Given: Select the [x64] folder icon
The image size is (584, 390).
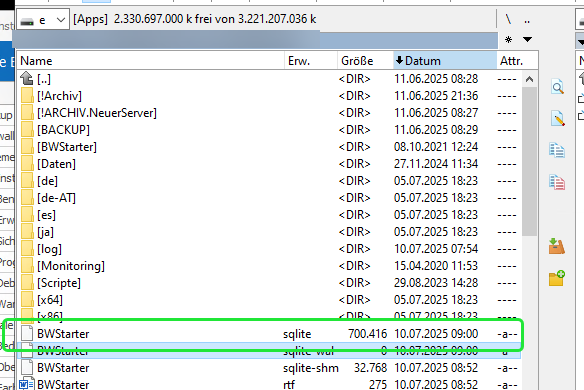Looking at the screenshot, I should [x=27, y=300].
